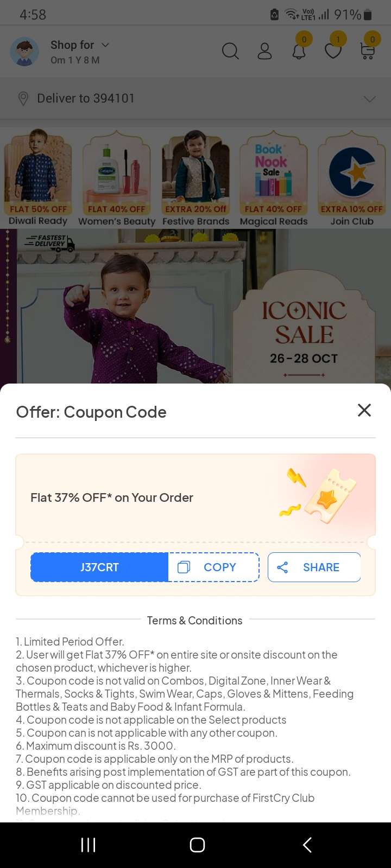This screenshot has height=868, width=391.
Task: Share the coupon with SHARE button
Action: coord(314,567)
